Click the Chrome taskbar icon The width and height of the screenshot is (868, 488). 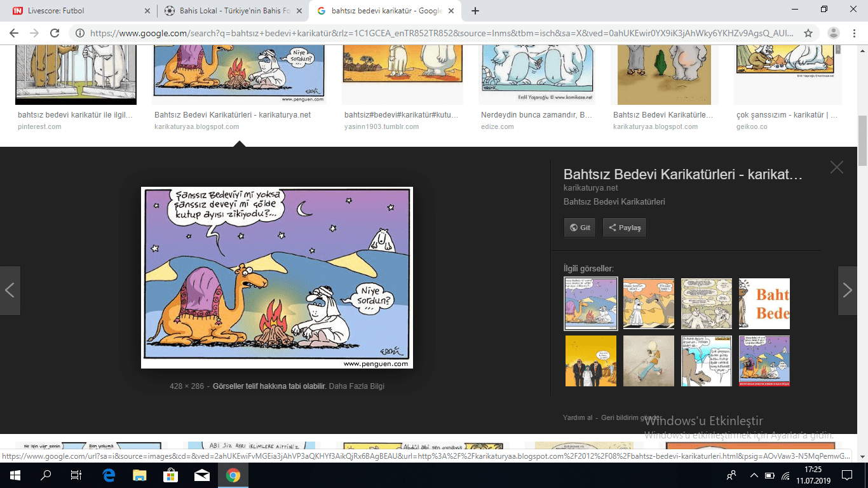pos(233,475)
